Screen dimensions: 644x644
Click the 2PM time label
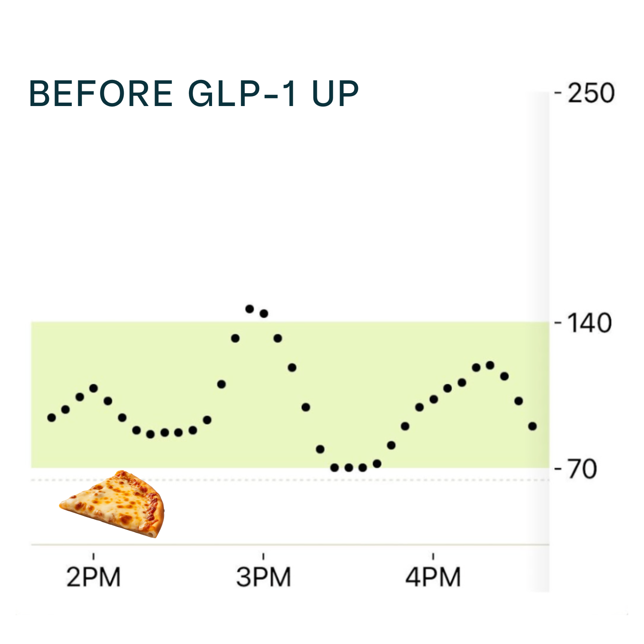point(94,577)
